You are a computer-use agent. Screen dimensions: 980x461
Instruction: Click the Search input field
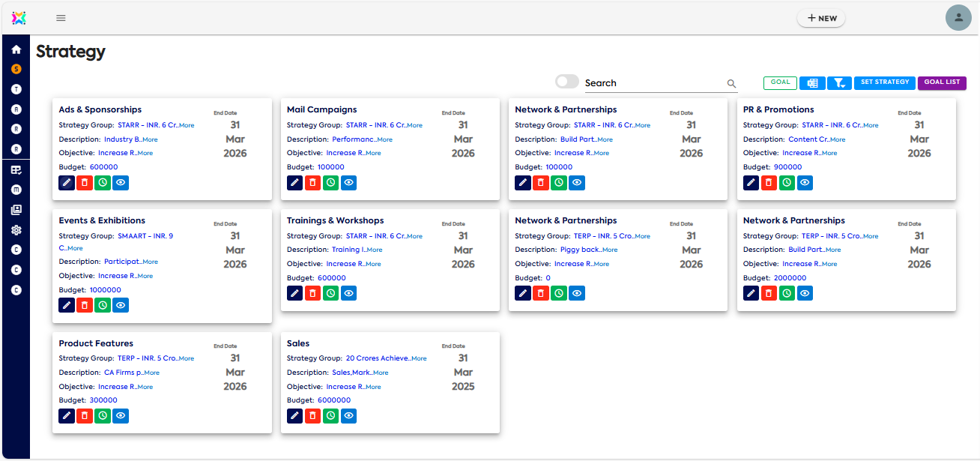pyautogui.click(x=653, y=83)
